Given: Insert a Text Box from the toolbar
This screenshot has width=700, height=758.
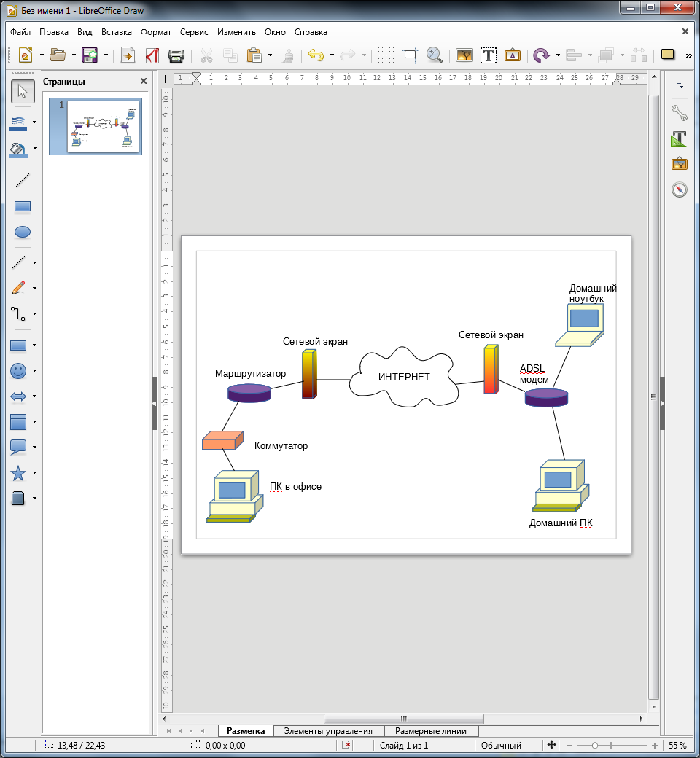Looking at the screenshot, I should tap(488, 55).
